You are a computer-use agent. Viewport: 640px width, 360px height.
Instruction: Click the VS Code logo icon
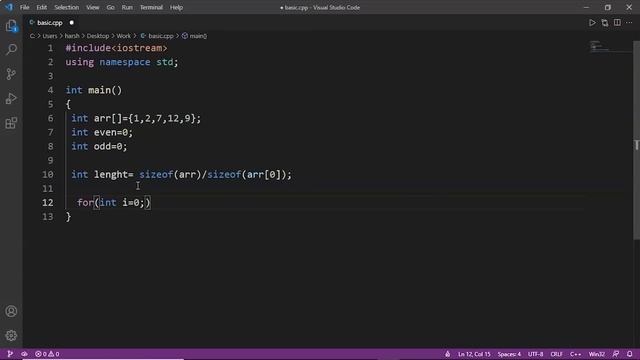pos(9,7)
